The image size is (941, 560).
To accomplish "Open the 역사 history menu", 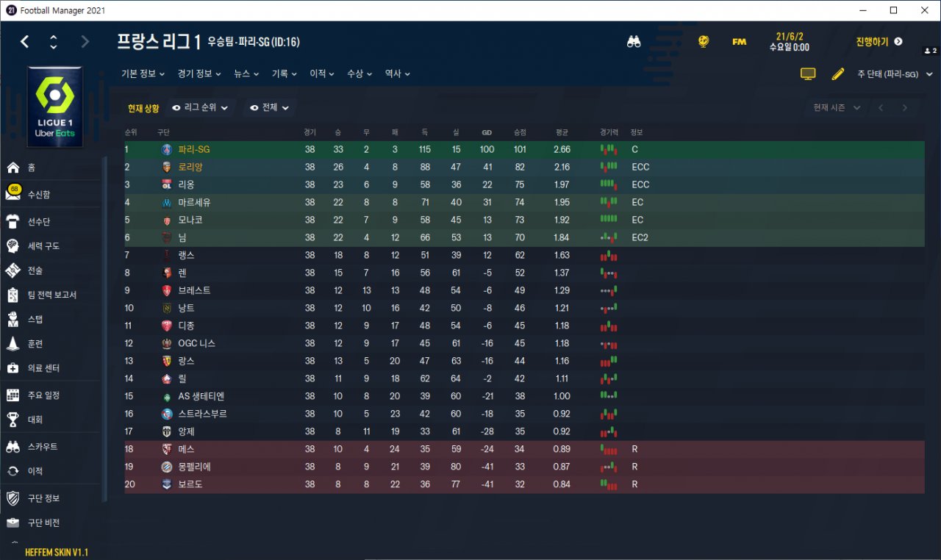I will pos(397,74).
